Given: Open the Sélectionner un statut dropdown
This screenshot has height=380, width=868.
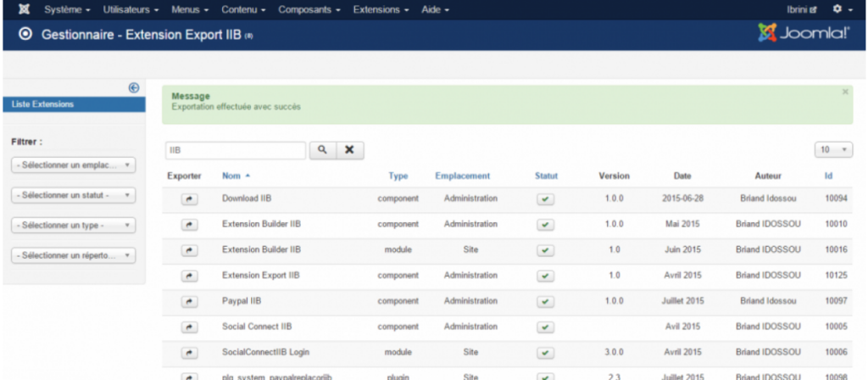Looking at the screenshot, I should [x=73, y=196].
